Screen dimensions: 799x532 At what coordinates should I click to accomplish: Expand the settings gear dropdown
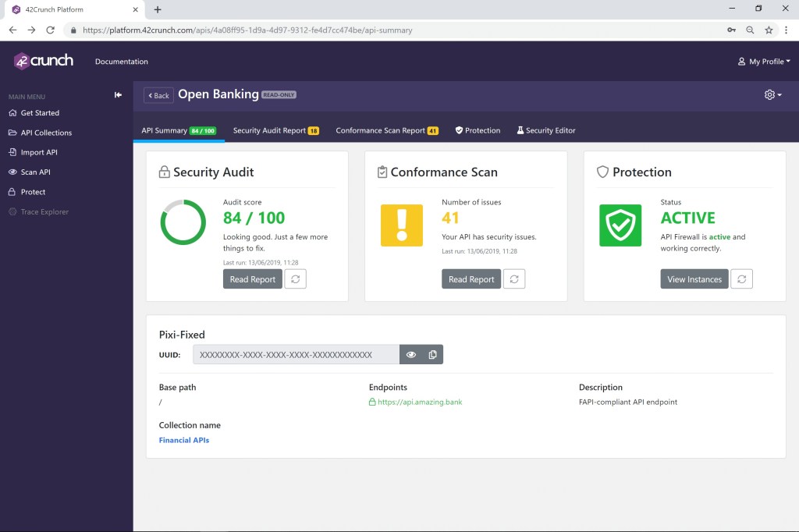772,94
